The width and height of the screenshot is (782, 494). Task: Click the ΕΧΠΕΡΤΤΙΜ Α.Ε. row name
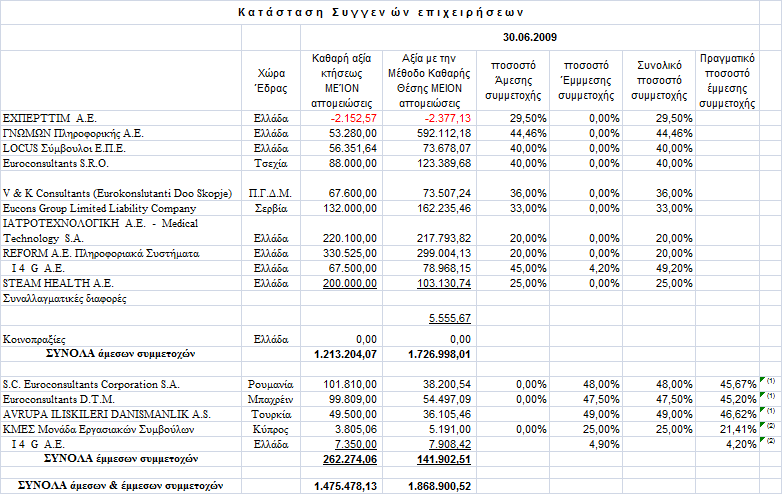pos(50,119)
